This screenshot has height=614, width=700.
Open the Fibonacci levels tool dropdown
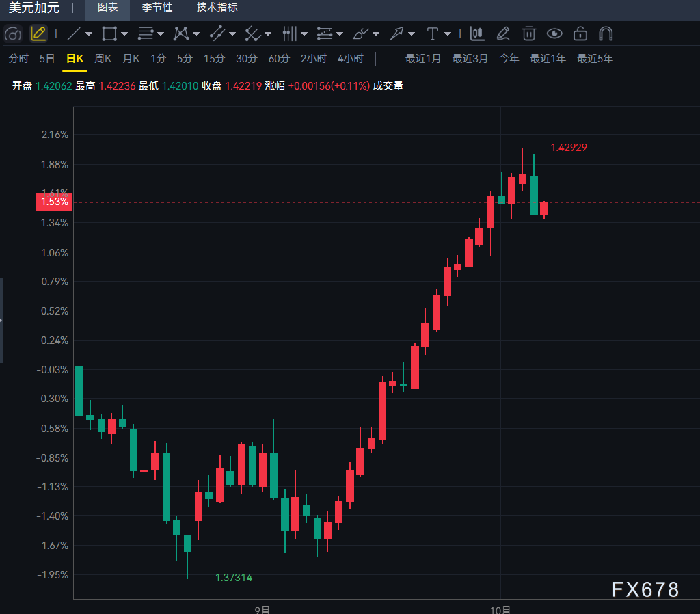340,34
